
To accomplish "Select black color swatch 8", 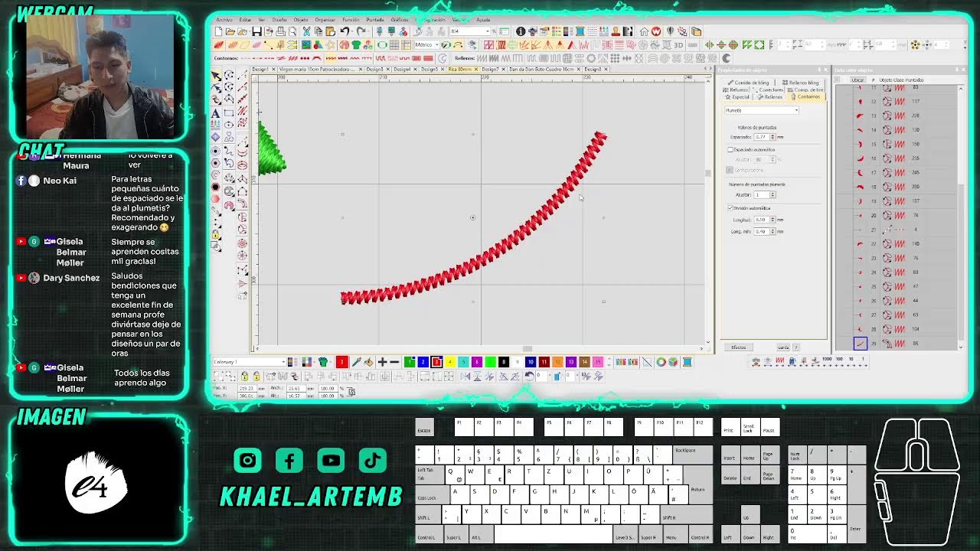I will [503, 361].
